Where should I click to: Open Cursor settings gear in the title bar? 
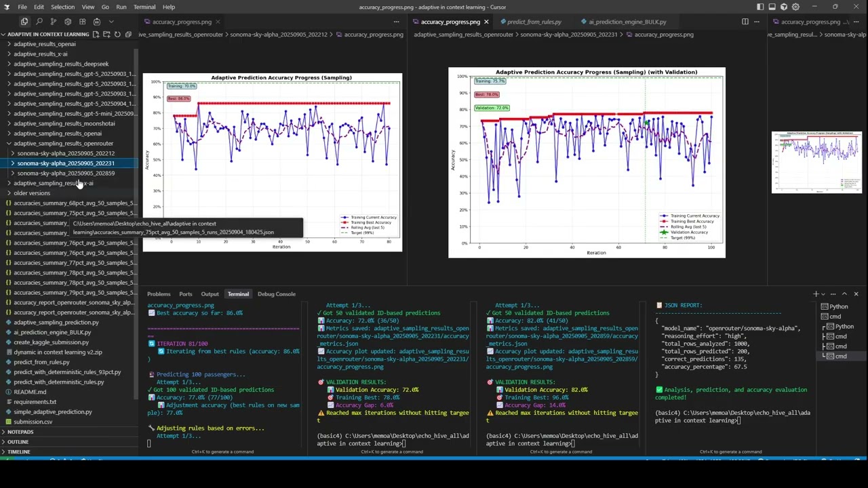pos(795,7)
